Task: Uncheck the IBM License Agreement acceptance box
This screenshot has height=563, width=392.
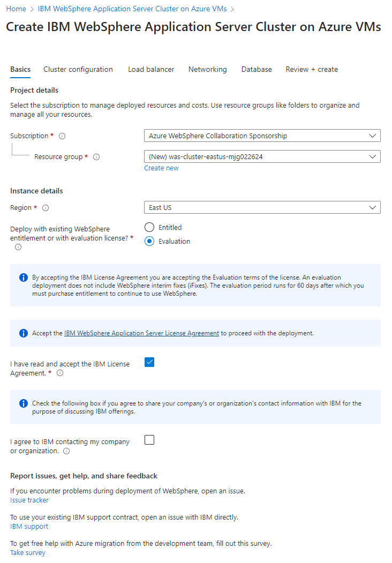Action: (x=149, y=362)
